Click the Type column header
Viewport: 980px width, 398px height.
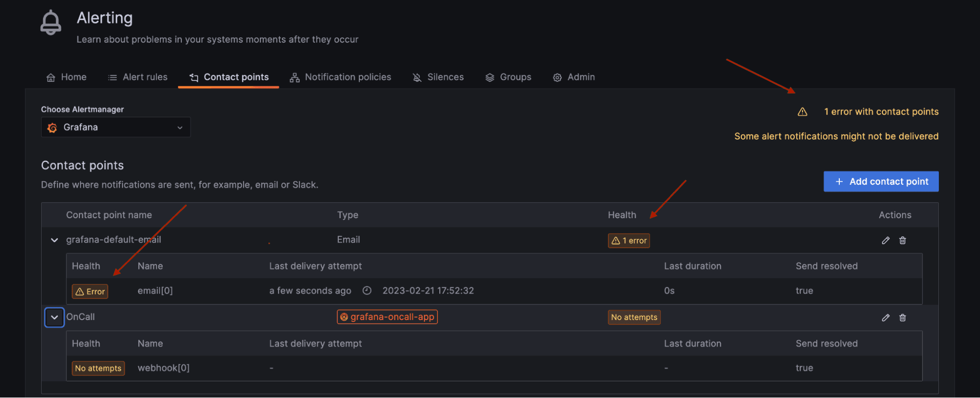(x=348, y=215)
